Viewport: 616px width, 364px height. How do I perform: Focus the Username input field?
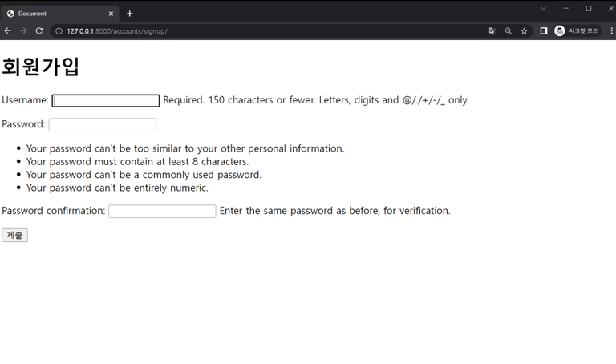[x=106, y=100]
